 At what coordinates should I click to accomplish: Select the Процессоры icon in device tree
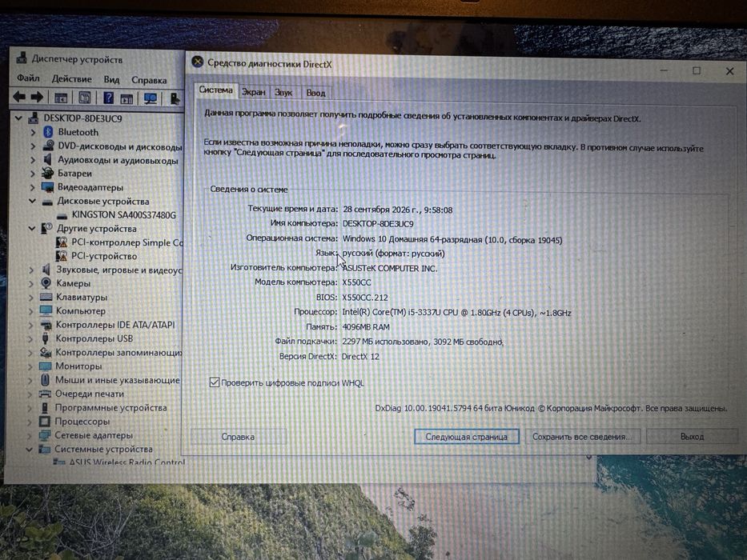(x=44, y=421)
